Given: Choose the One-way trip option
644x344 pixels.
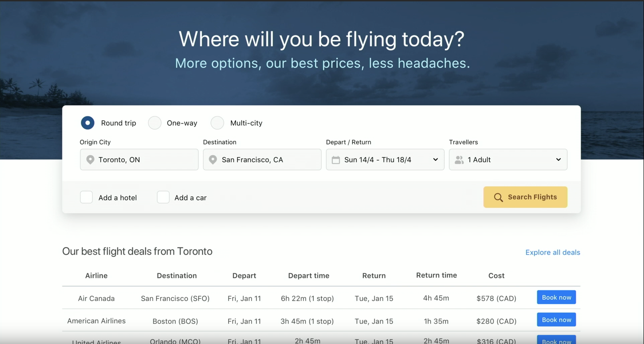Looking at the screenshot, I should pos(155,123).
